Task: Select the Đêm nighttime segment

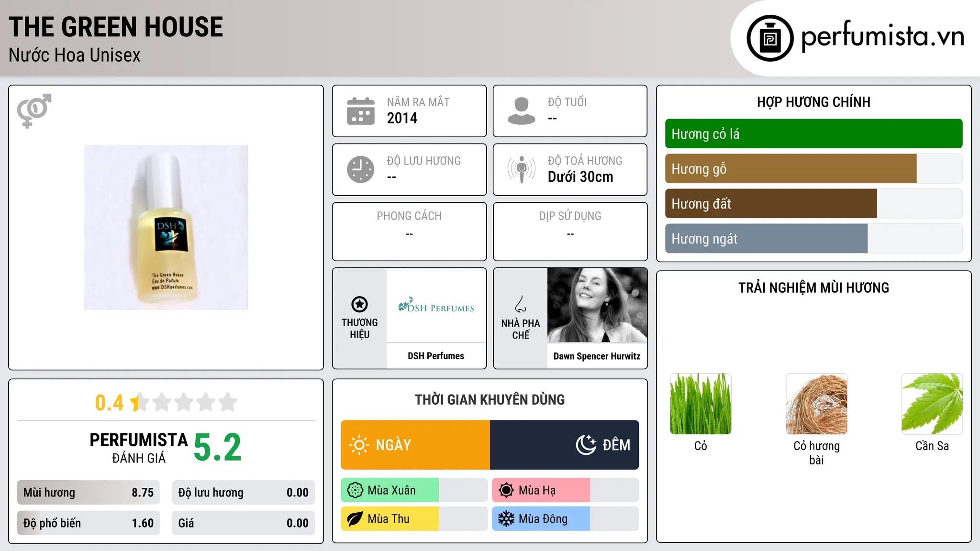Action: [565, 445]
